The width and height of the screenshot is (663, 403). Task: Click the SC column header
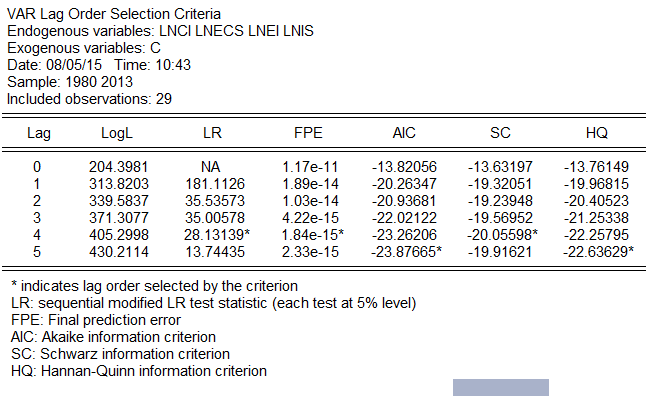pos(501,133)
